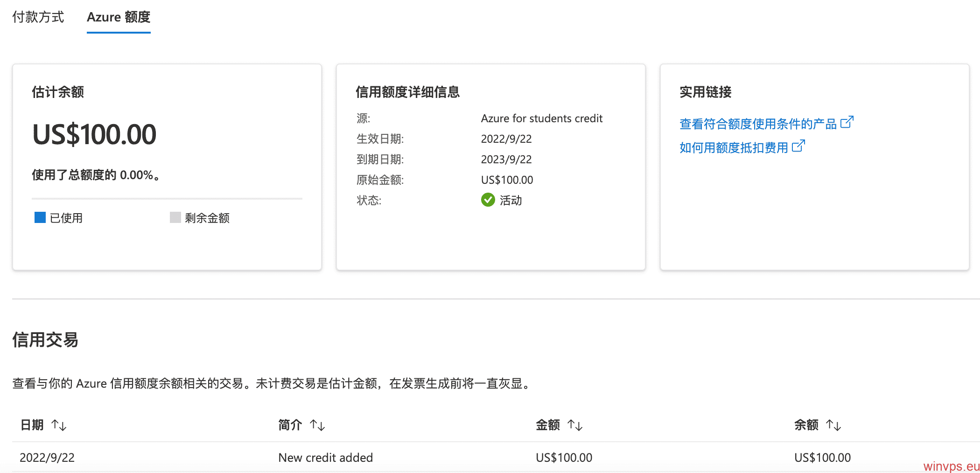The width and height of the screenshot is (980, 473).
Task: Click external link icon after 如何用额度抵扣费用
Action: [x=798, y=146]
